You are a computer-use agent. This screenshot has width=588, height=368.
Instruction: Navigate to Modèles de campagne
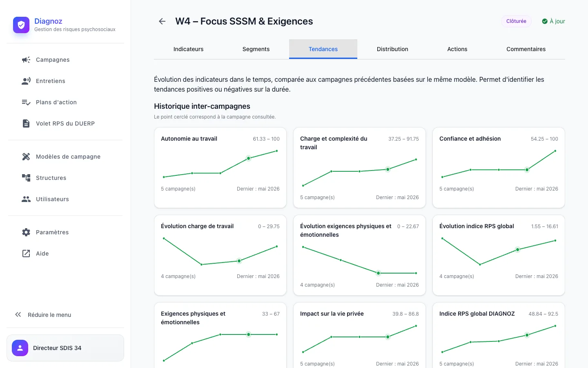tap(65, 157)
